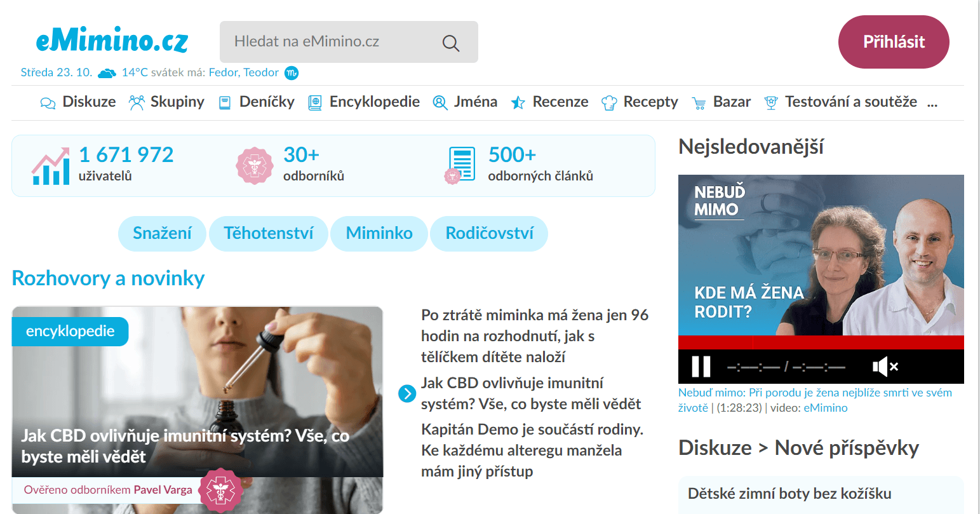The height and width of the screenshot is (514, 980).
Task: Open the CBD headline overlaid on the image
Action: pyautogui.click(x=185, y=446)
